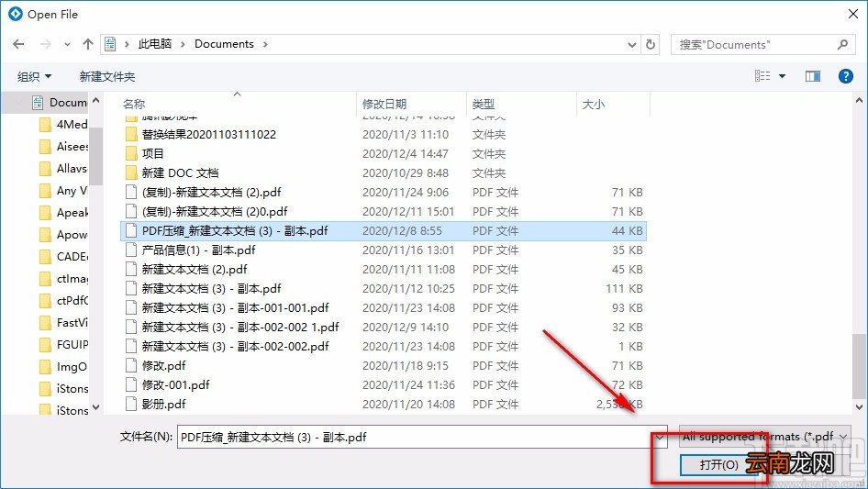Sort by 名称 column header
The width and height of the screenshot is (868, 489).
(134, 104)
